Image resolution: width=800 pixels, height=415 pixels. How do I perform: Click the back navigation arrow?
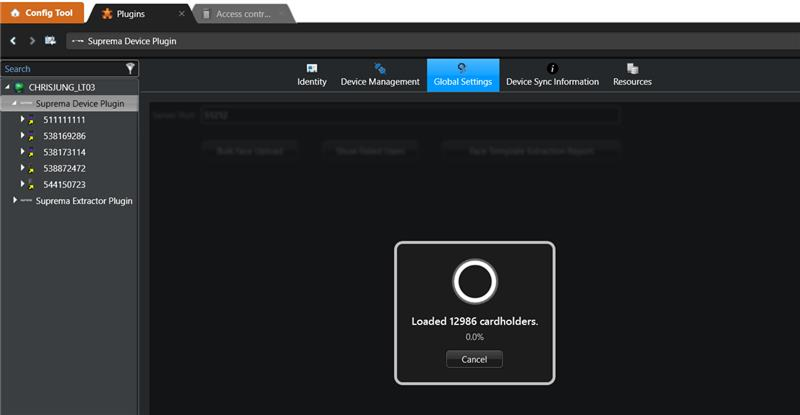click(x=13, y=41)
